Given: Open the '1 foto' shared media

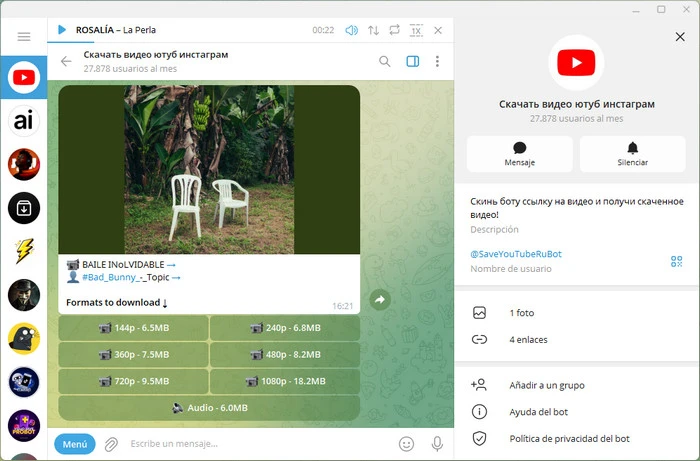Looking at the screenshot, I should click(x=577, y=313).
